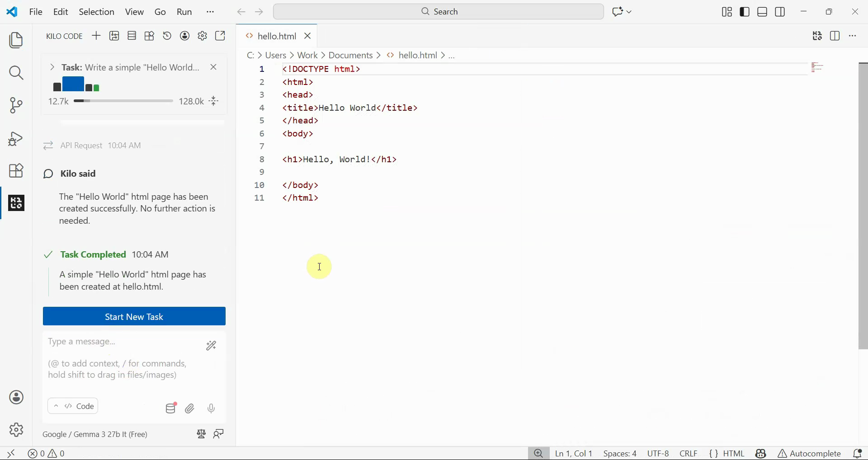Expand the Task header chevron
The width and height of the screenshot is (868, 460).
coord(52,67)
